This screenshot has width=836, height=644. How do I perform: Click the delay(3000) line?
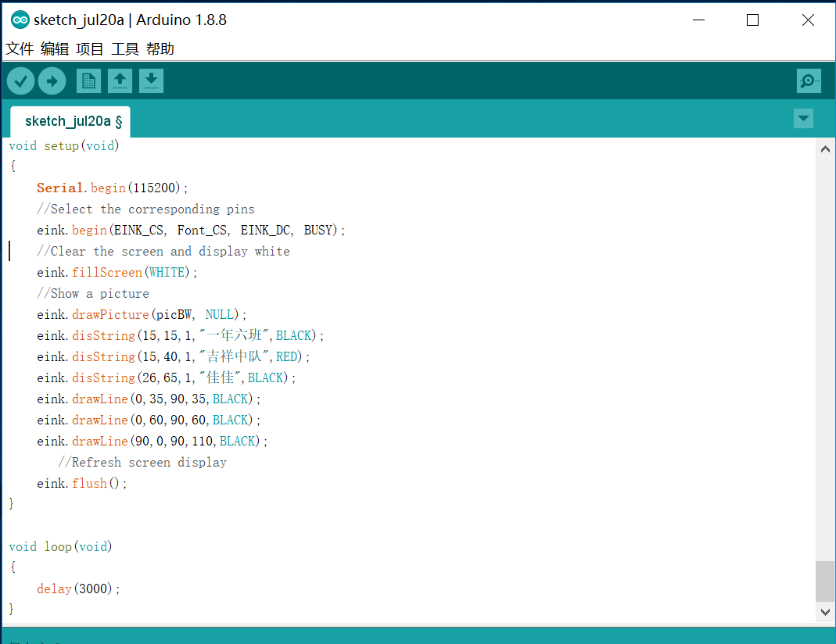click(x=78, y=589)
